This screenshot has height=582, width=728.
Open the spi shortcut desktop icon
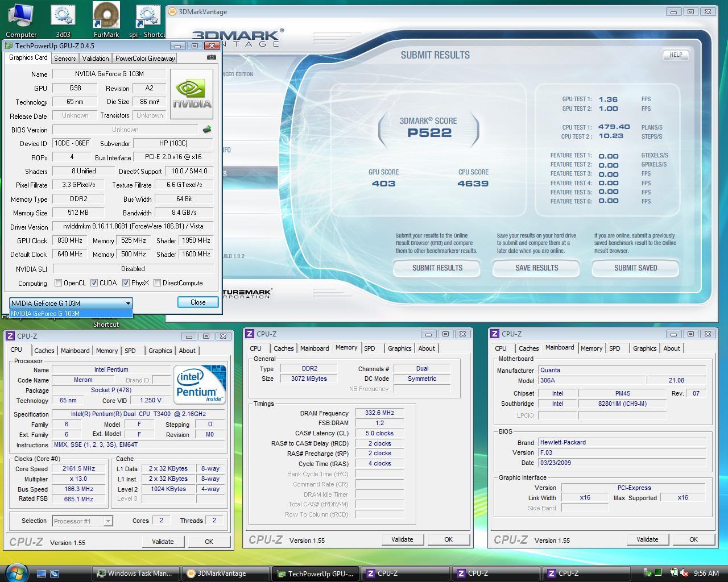coord(148,21)
